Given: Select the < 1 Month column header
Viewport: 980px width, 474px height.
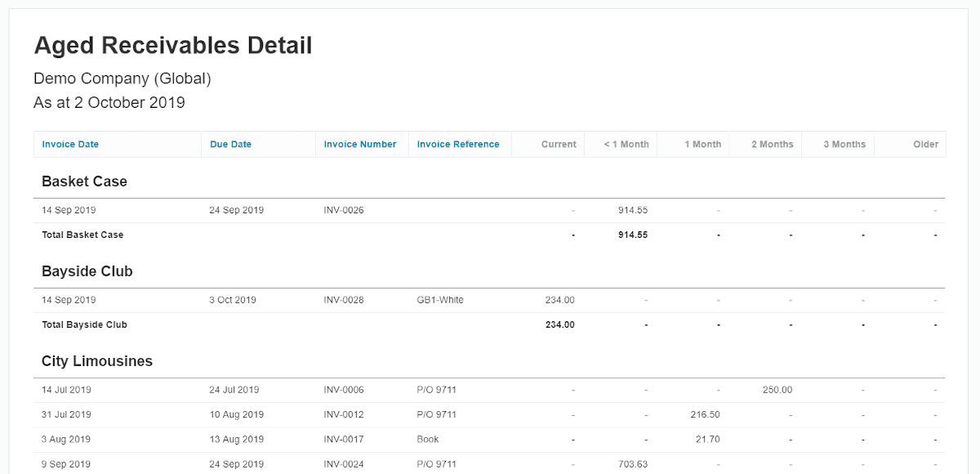Looking at the screenshot, I should click(x=626, y=144).
